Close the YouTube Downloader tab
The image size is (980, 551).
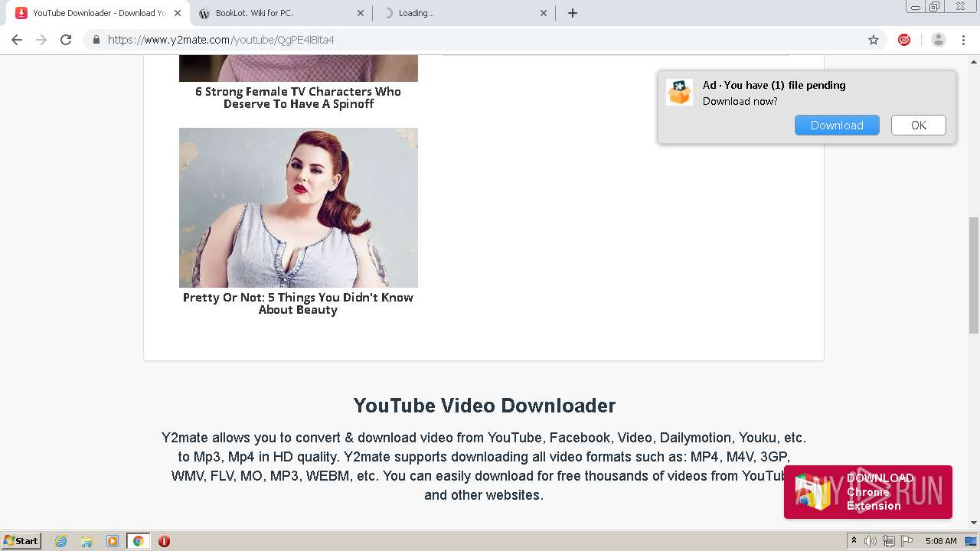[x=178, y=13]
